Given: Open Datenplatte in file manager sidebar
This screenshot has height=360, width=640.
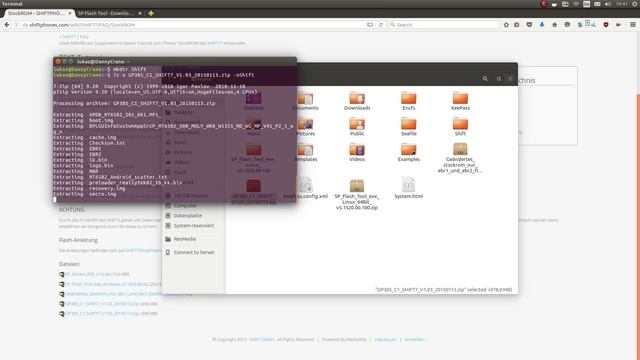Looking at the screenshot, I should pos(188,216).
